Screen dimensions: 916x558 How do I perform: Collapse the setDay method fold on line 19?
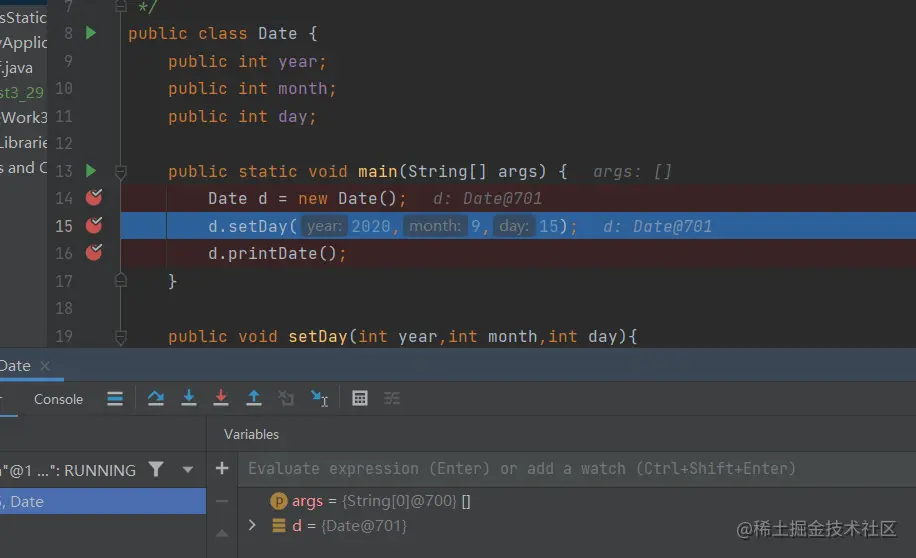[121, 337]
